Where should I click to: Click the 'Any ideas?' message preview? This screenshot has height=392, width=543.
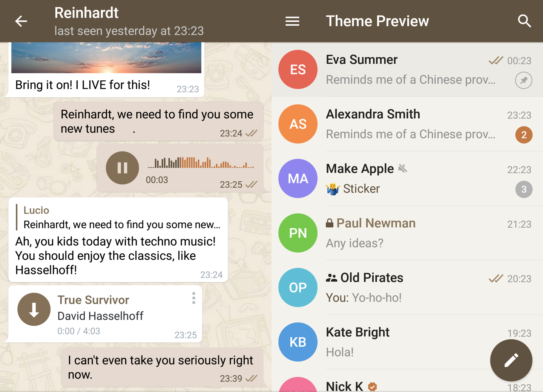coord(354,243)
